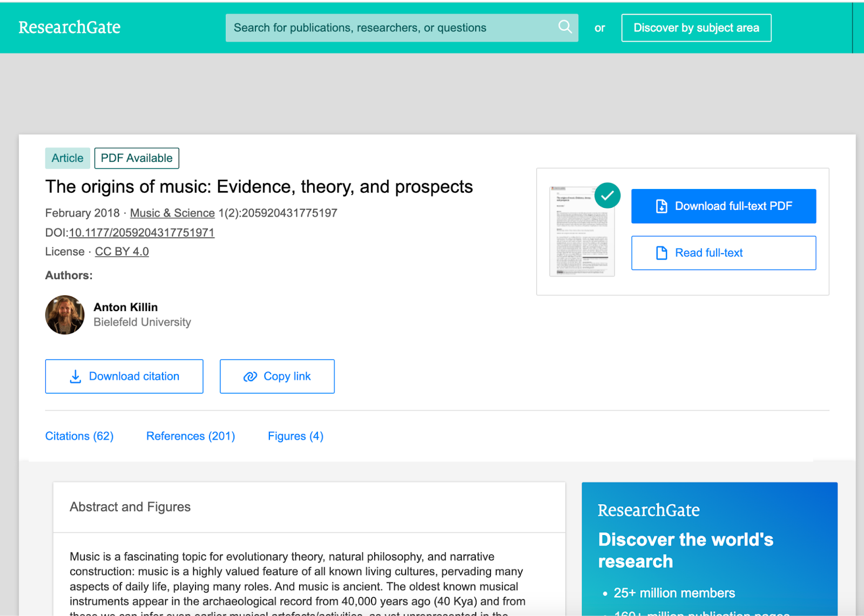Click the green checkmark badge on preview
The height and width of the screenshot is (616, 864).
pyautogui.click(x=607, y=195)
